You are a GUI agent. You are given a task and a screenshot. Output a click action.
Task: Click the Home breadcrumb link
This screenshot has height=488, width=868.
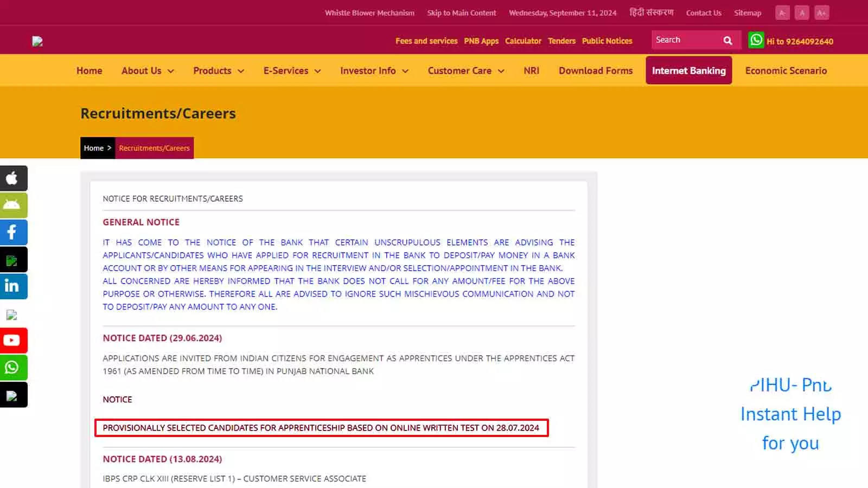pos(94,148)
